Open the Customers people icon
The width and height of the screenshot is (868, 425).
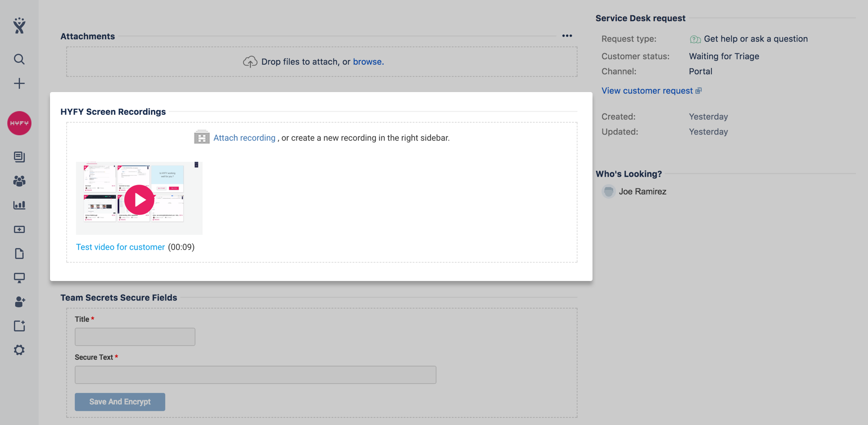click(19, 181)
